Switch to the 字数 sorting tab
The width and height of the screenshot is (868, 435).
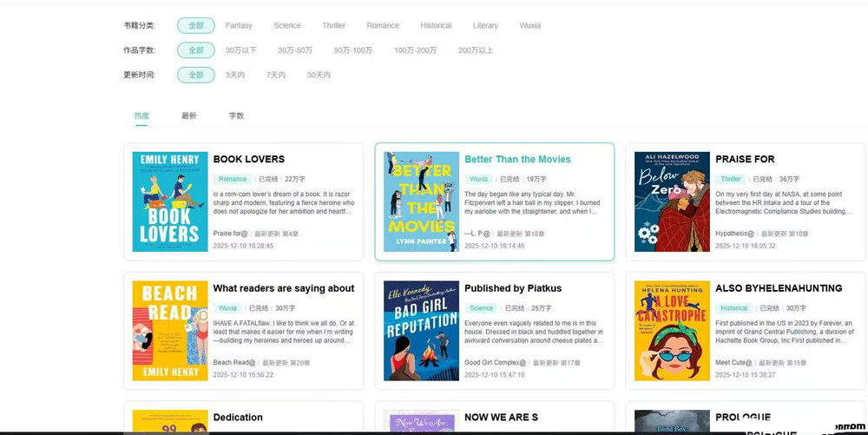(236, 115)
